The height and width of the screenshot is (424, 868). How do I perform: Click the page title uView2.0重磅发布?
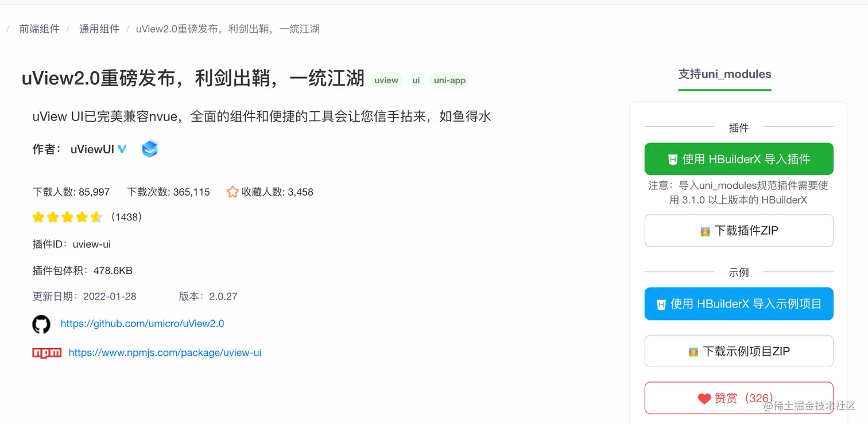tap(193, 78)
